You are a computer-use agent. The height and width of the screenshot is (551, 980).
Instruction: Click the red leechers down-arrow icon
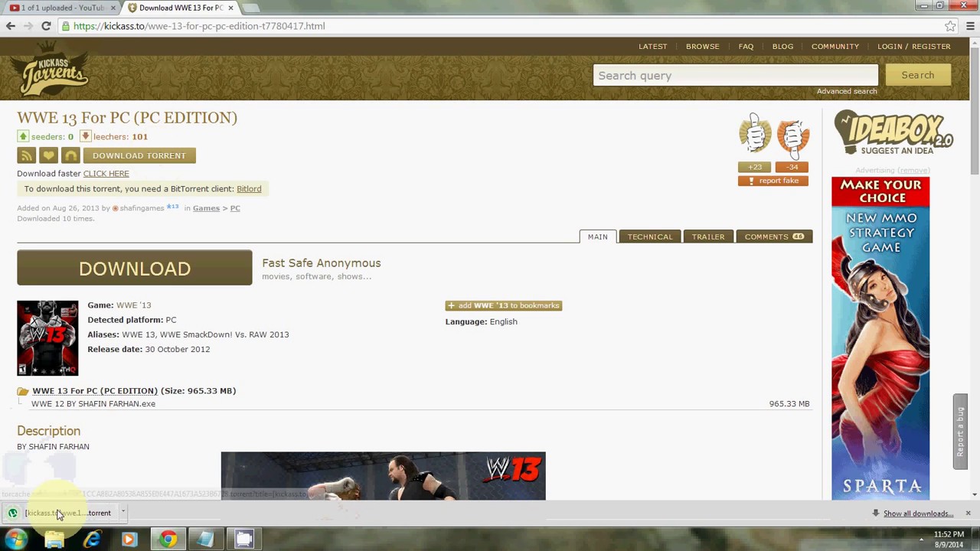86,136
